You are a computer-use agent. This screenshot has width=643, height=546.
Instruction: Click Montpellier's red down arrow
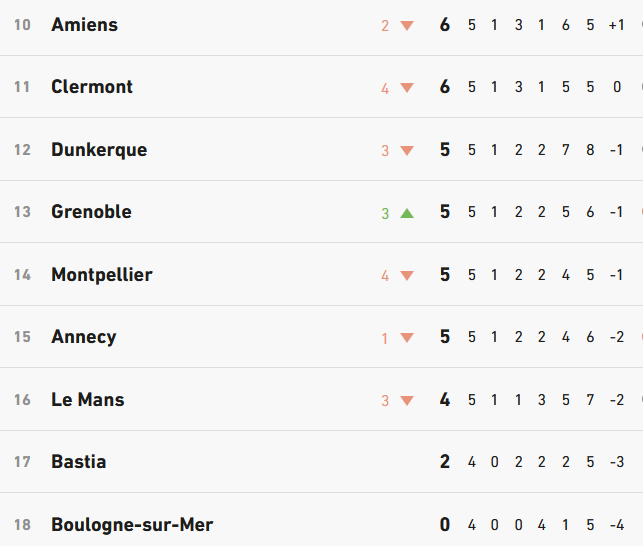click(x=407, y=275)
